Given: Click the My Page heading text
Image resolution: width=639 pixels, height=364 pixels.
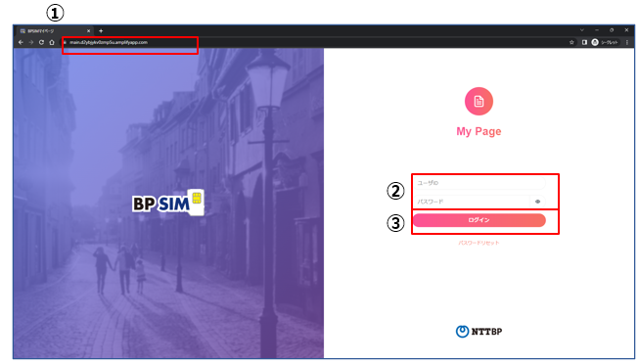Looking at the screenshot, I should pos(479,131).
